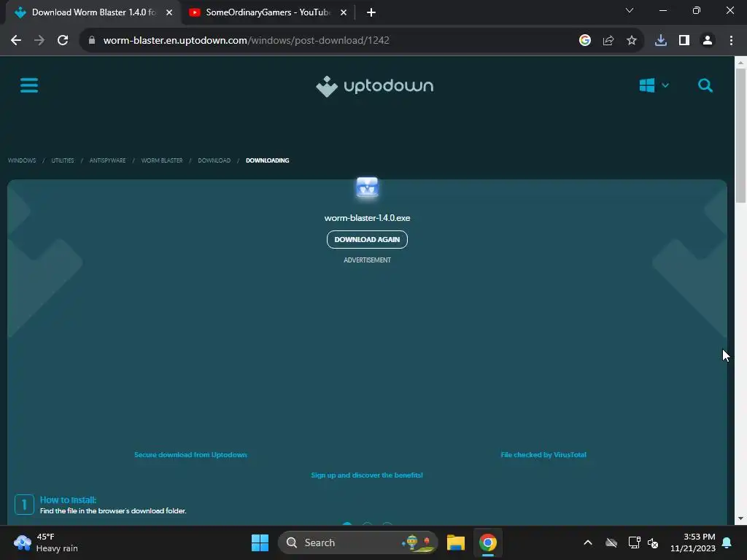Go to ANTISPYWARE breadcrumb
Screen dimensions: 747x560
click(x=108, y=160)
